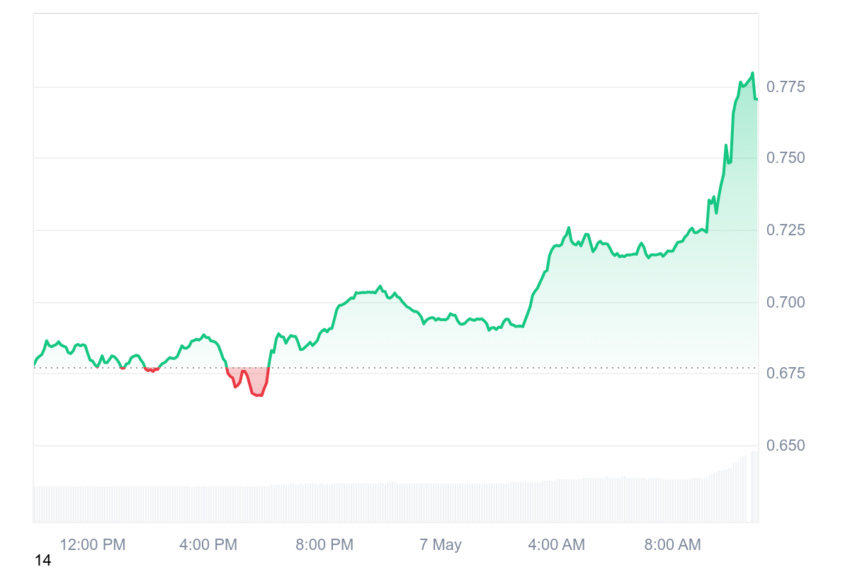The width and height of the screenshot is (850, 567).
Task: Select the 7 May date label
Action: point(440,544)
